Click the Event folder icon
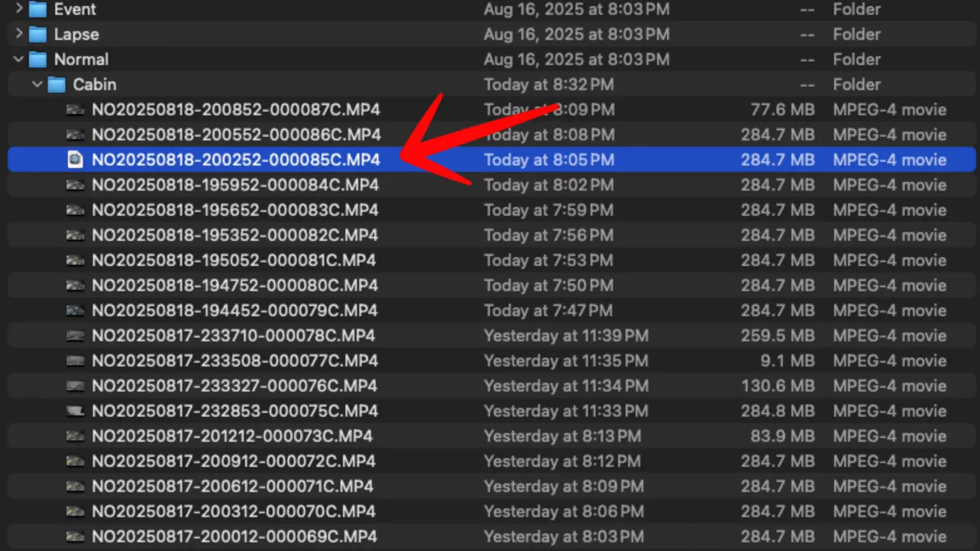980x551 pixels. 38,9
